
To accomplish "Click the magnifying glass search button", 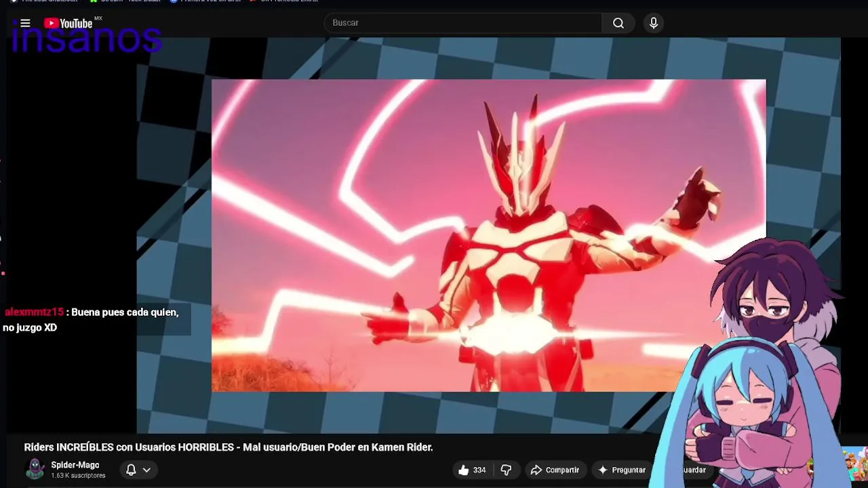I will coord(618,23).
